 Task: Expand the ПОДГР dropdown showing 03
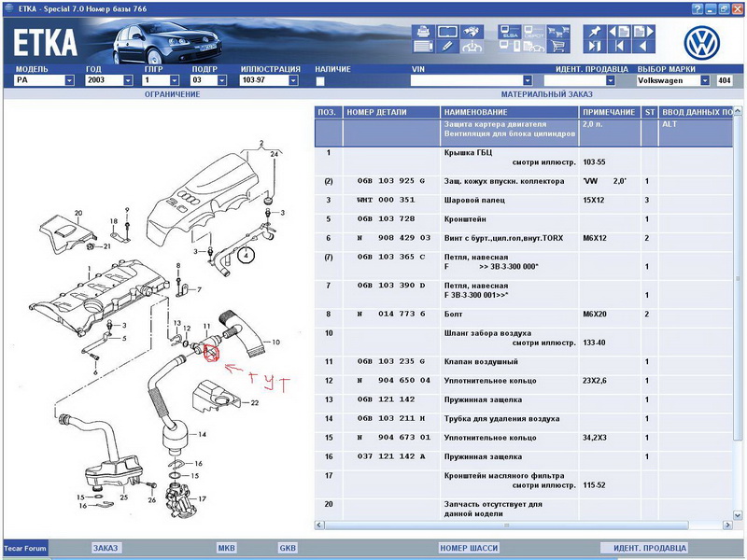(x=222, y=80)
